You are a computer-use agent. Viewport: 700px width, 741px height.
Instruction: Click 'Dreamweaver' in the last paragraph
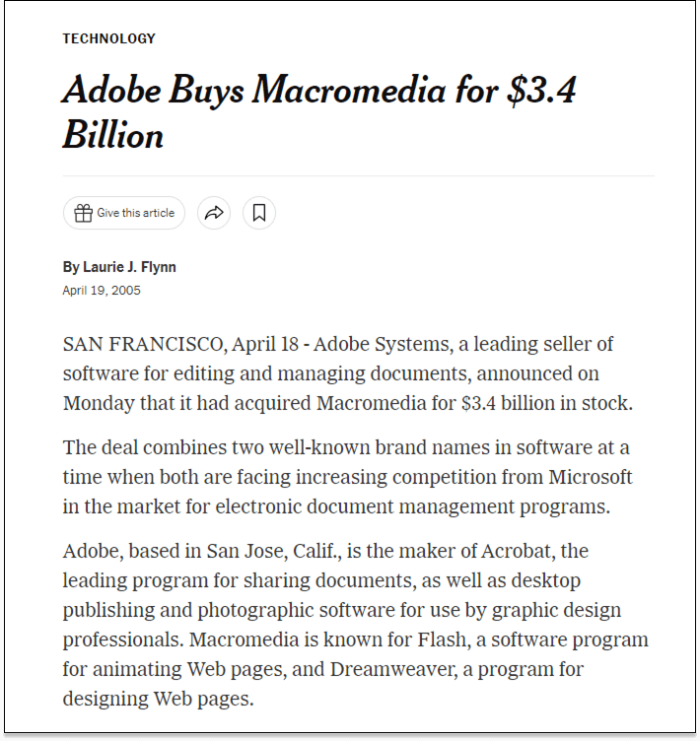[394, 670]
